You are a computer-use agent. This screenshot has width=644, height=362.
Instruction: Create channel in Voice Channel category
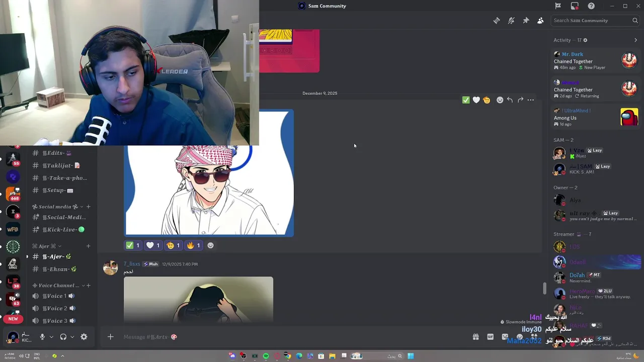pyautogui.click(x=88, y=286)
